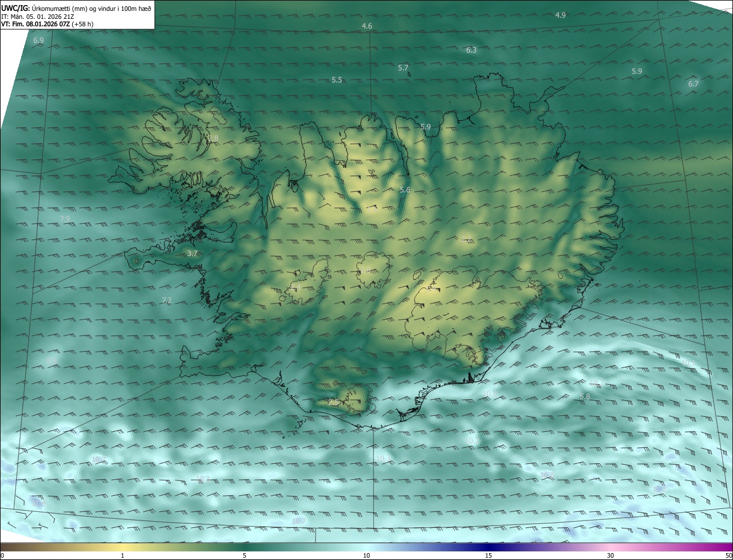Click the 3.7 value label on the map
The height and width of the screenshot is (560, 733).
point(192,253)
